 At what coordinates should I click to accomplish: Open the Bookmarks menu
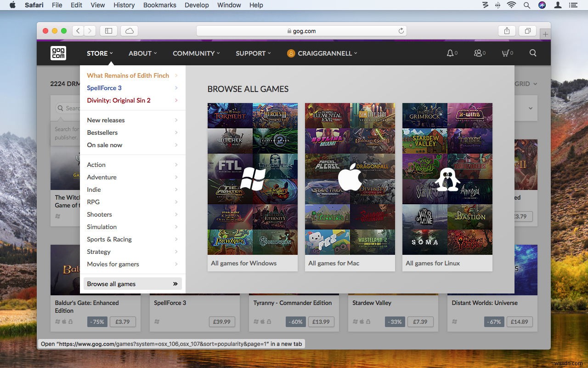[x=159, y=5]
